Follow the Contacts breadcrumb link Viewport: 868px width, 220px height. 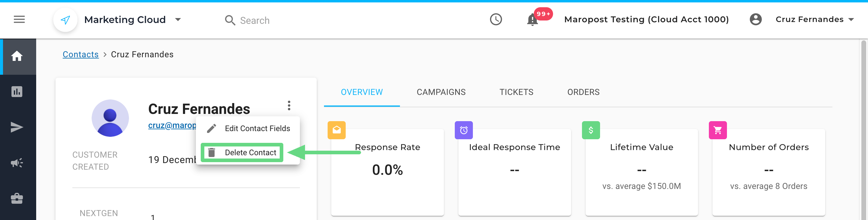(80, 54)
